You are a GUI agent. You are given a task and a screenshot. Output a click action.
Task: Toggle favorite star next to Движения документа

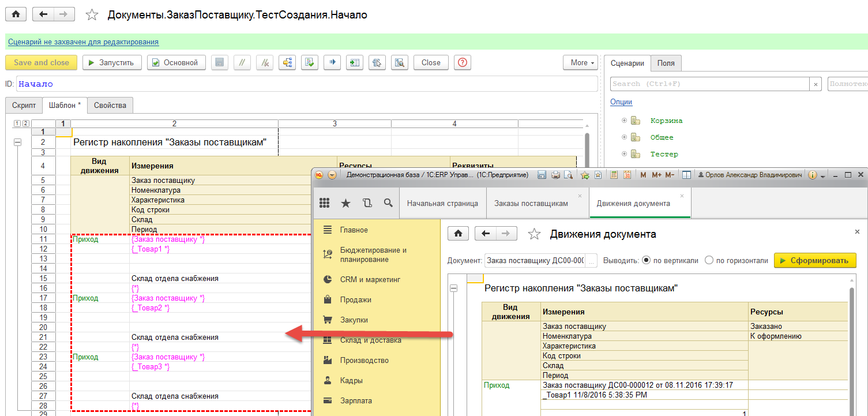point(535,234)
